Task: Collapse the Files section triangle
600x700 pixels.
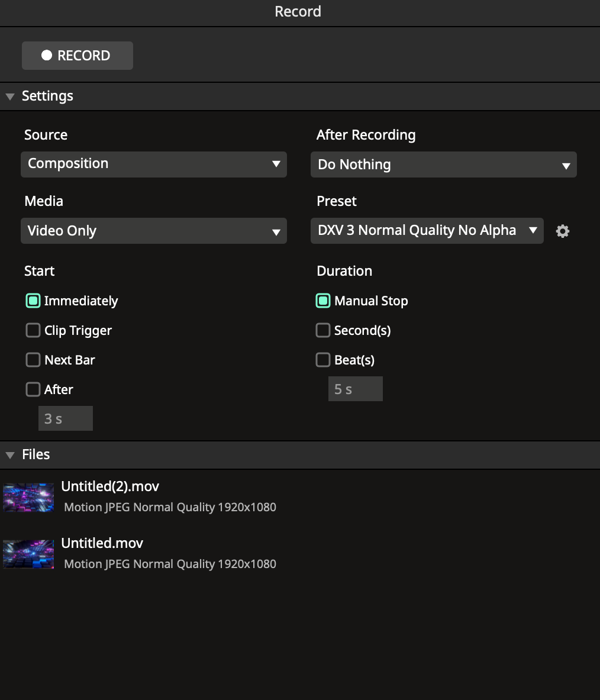Action: click(x=10, y=455)
